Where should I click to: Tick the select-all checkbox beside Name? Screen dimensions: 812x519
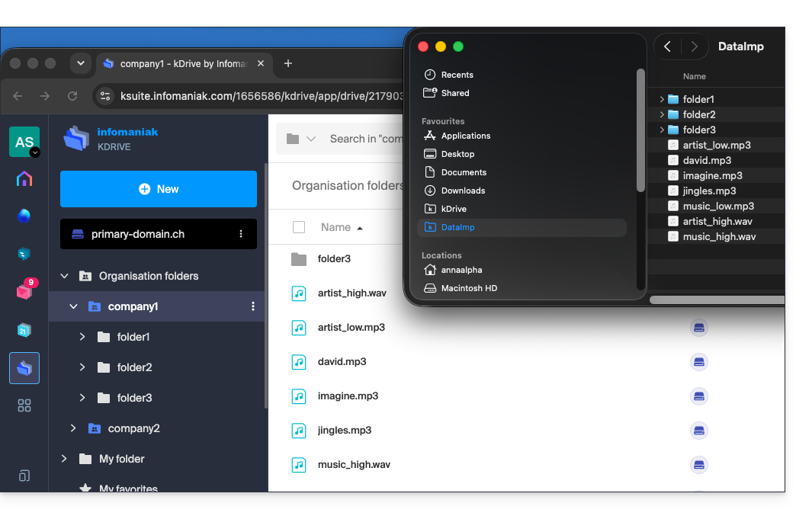click(x=299, y=227)
